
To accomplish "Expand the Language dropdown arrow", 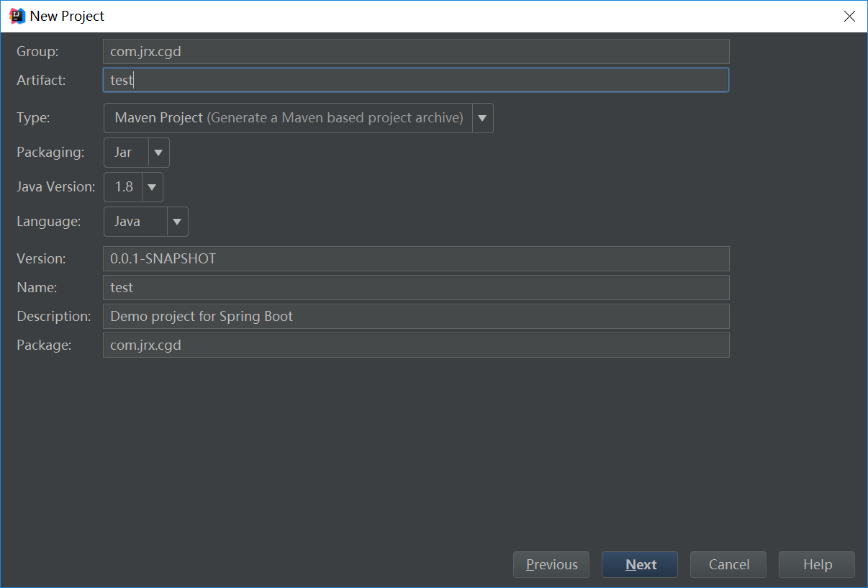I will [x=177, y=222].
